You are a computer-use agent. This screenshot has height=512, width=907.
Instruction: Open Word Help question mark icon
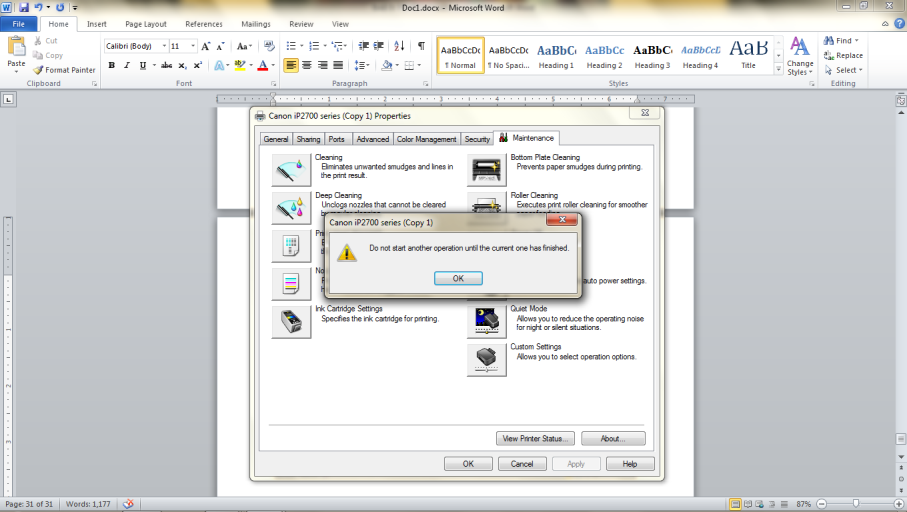[899, 24]
